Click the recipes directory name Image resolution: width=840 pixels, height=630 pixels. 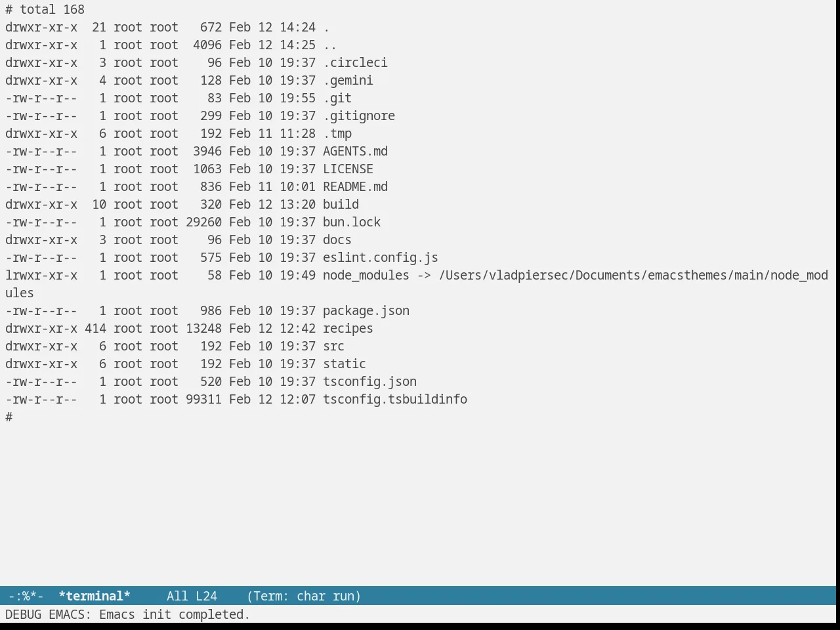tap(348, 328)
